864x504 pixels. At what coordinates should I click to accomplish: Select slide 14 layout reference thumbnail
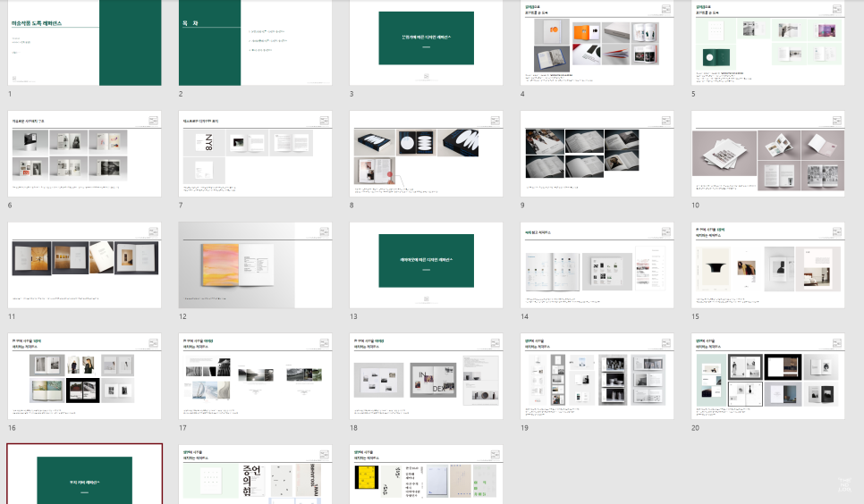click(x=597, y=265)
